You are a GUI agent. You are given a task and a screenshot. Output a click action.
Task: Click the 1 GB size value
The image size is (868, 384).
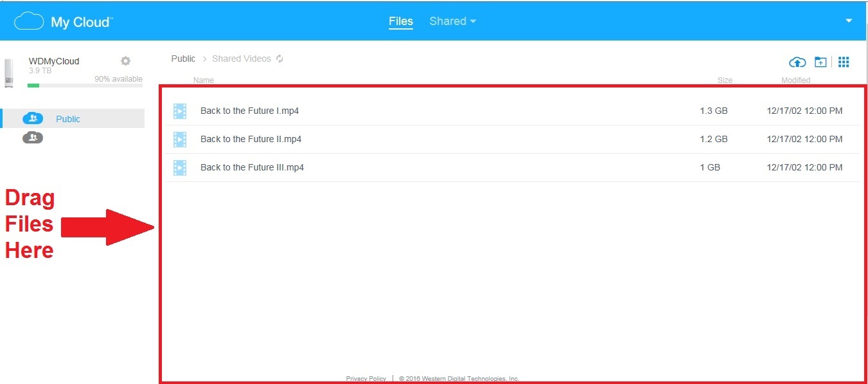pyautogui.click(x=710, y=167)
